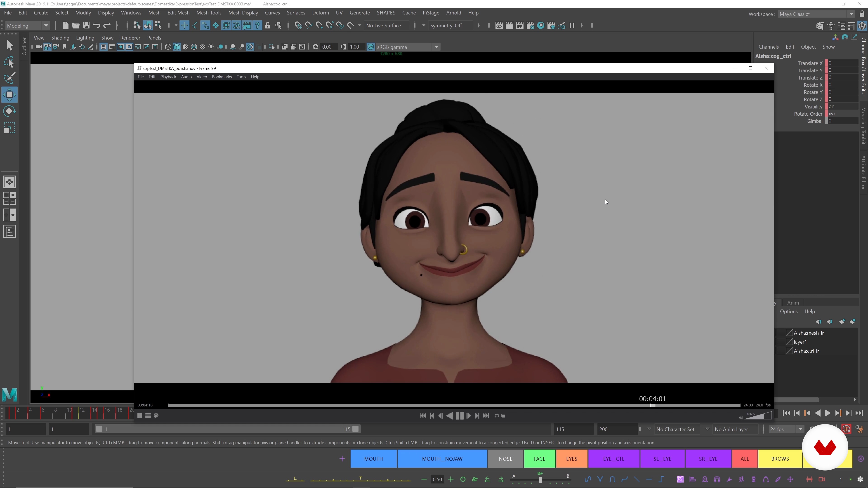The height and width of the screenshot is (488, 868).
Task: Open the Maya Classic workspace dropdown
Action: [817, 14]
